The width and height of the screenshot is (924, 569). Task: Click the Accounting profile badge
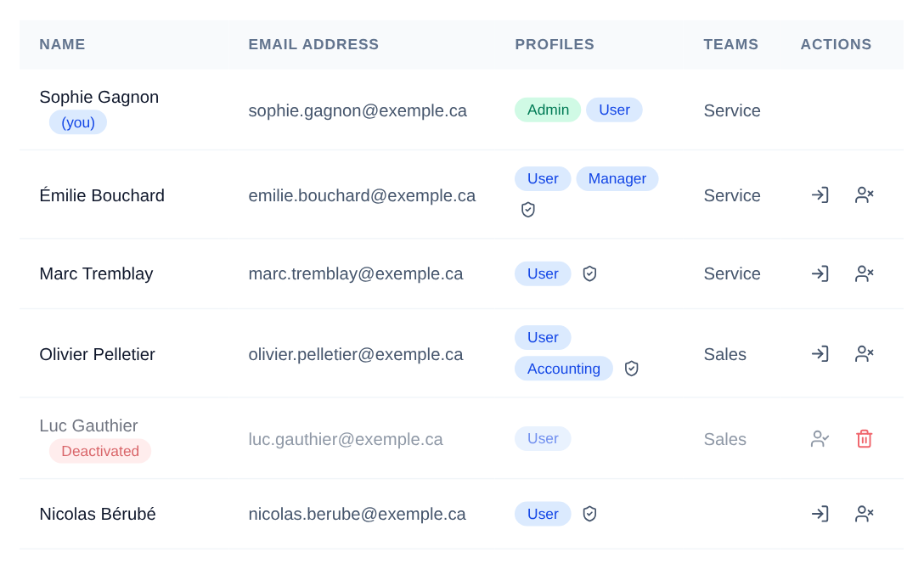563,369
